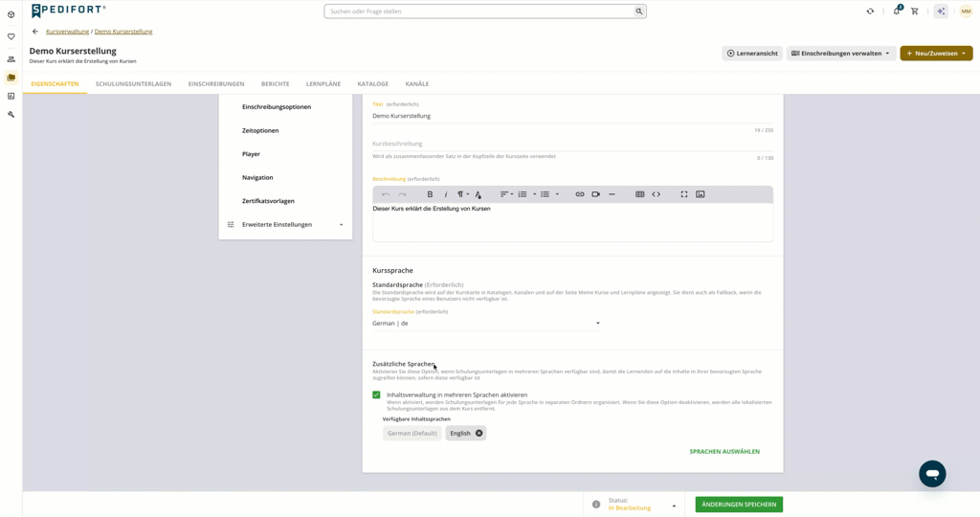Open the notifications bell
Viewport: 980px width, 517px height.
[x=897, y=11]
